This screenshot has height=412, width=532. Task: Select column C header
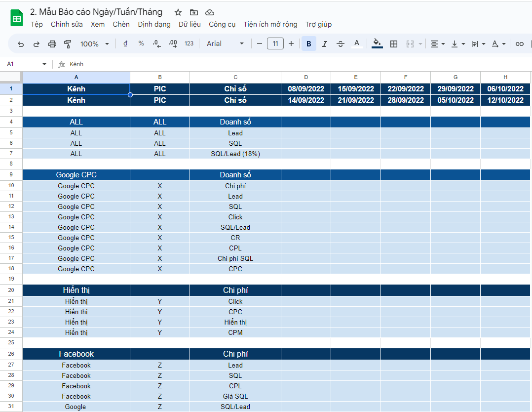click(x=235, y=77)
